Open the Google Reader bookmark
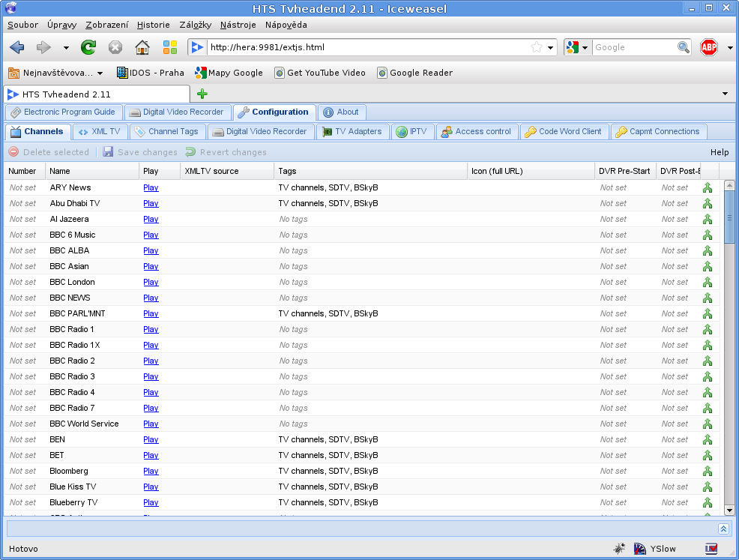This screenshot has height=560, width=739. 414,73
